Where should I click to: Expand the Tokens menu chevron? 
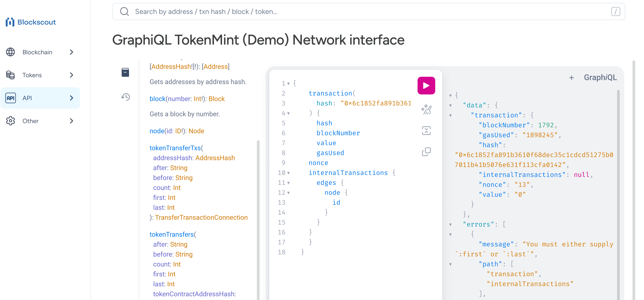click(71, 75)
